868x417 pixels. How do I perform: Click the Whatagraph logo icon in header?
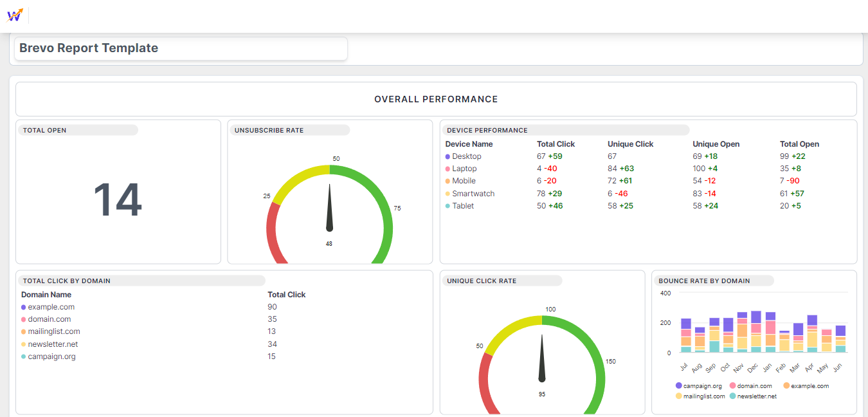(14, 15)
